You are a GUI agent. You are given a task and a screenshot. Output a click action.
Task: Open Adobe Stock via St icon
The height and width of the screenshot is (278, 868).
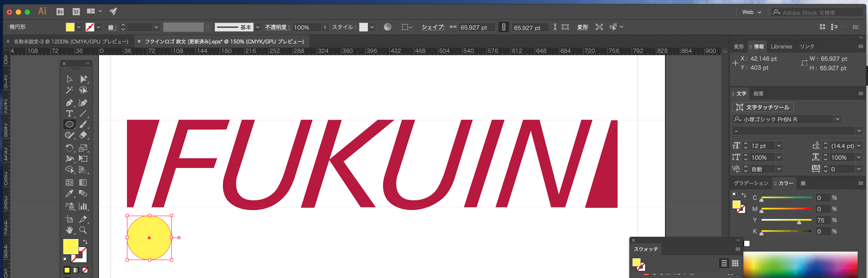[76, 12]
